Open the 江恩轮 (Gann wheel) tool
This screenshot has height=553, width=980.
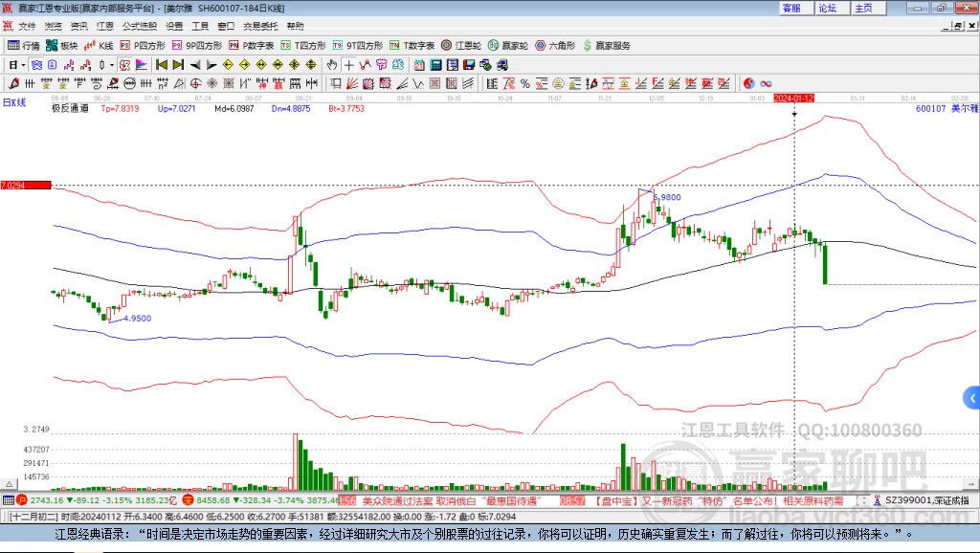tap(461, 46)
